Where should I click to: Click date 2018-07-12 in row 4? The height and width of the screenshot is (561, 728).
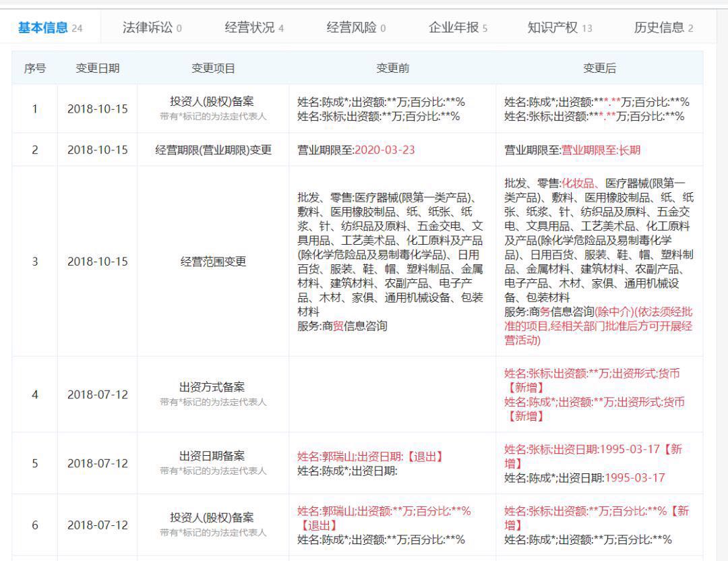pyautogui.click(x=98, y=394)
